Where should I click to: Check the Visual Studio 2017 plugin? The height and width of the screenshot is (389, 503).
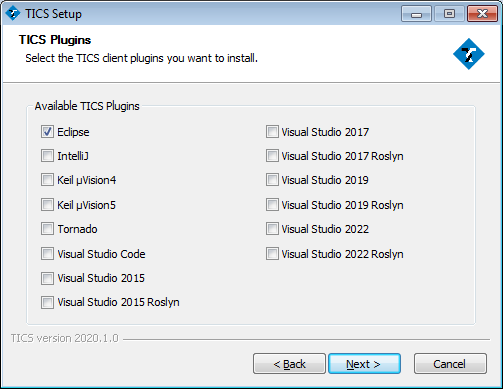(x=272, y=132)
